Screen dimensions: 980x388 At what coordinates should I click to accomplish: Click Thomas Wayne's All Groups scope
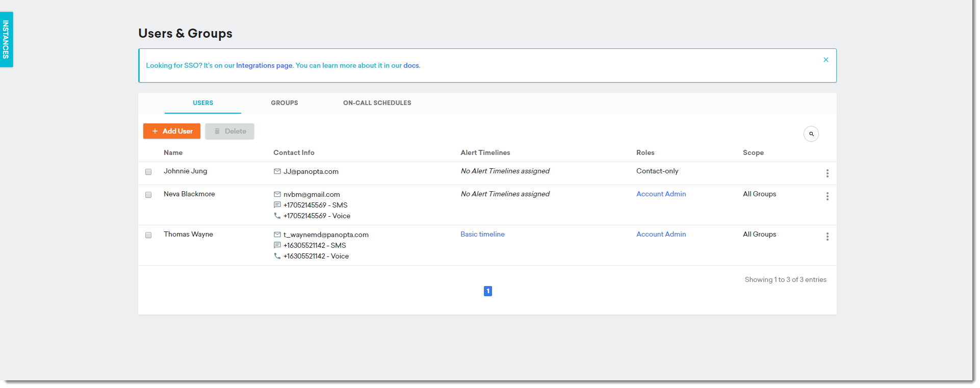[759, 234]
